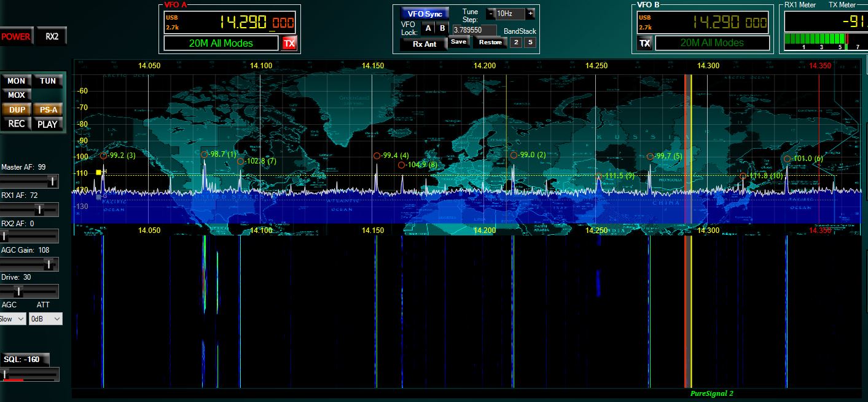
Task: Click the -111.5 (9) peak marker circle
Action: (600, 176)
